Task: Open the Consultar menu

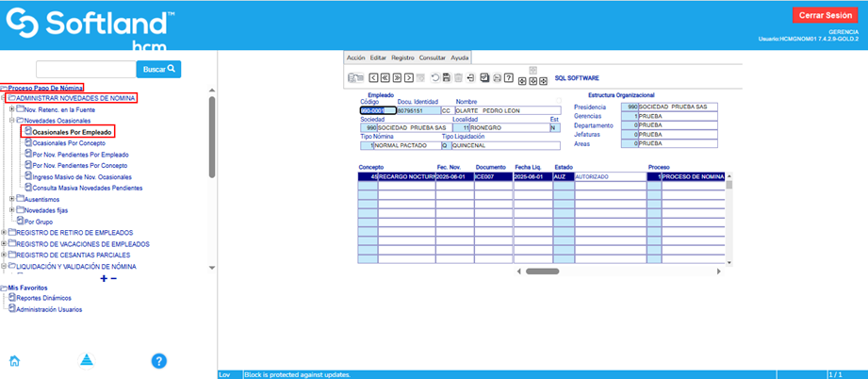Action: [x=433, y=58]
